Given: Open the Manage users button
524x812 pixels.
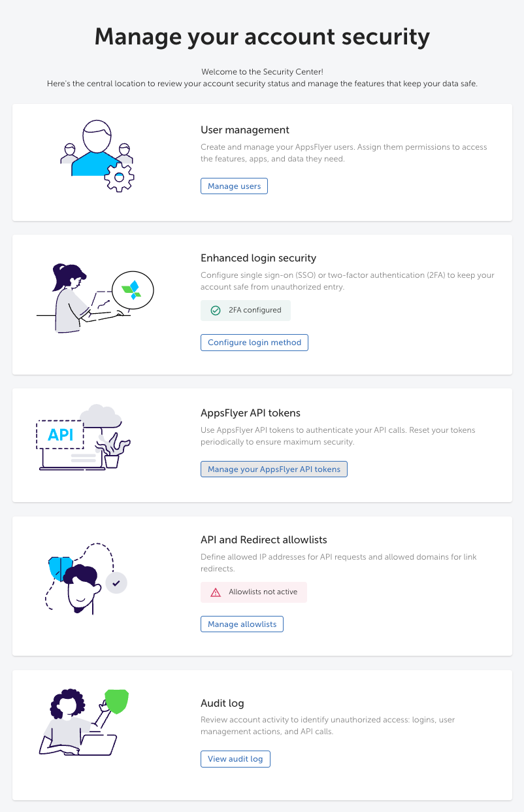Looking at the screenshot, I should click(234, 186).
